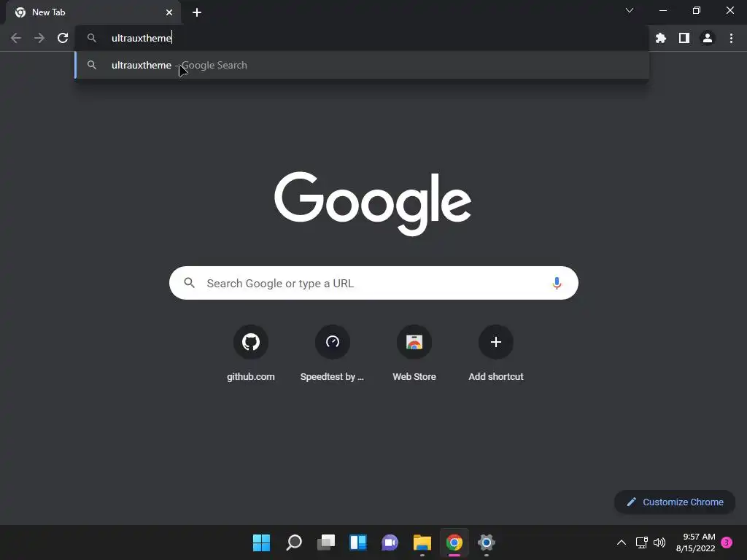Restore down the Chrome window

[x=697, y=10]
